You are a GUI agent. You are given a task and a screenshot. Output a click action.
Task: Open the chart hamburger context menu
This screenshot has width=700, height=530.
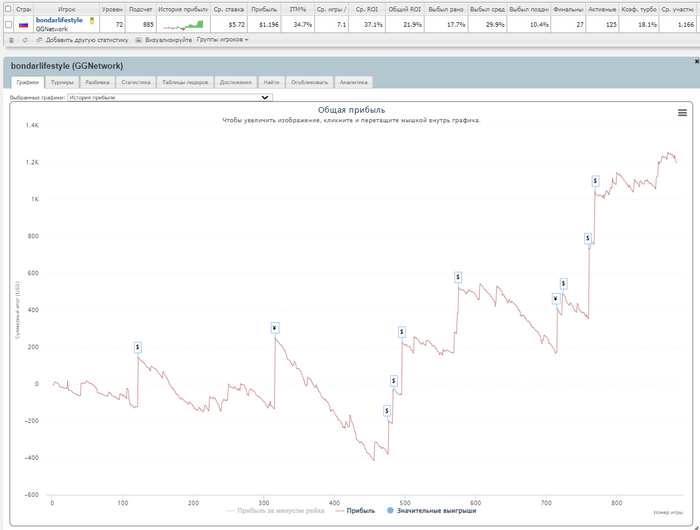click(x=682, y=113)
